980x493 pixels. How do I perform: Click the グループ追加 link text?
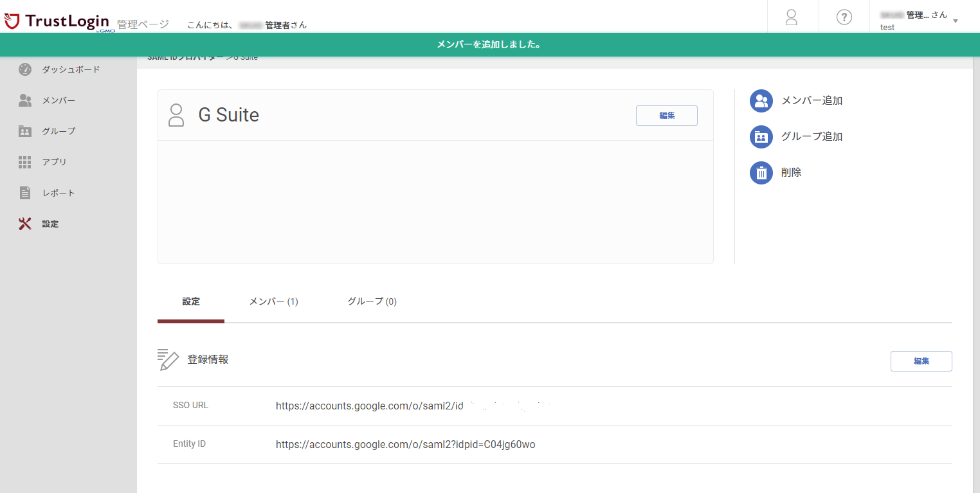point(812,136)
